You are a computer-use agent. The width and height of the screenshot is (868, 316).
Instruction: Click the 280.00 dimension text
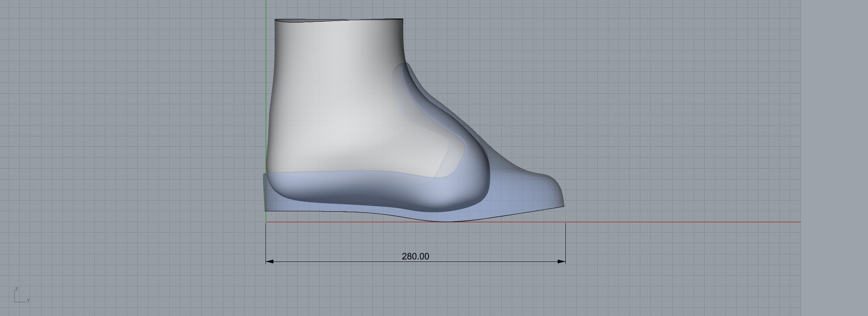[x=415, y=256]
